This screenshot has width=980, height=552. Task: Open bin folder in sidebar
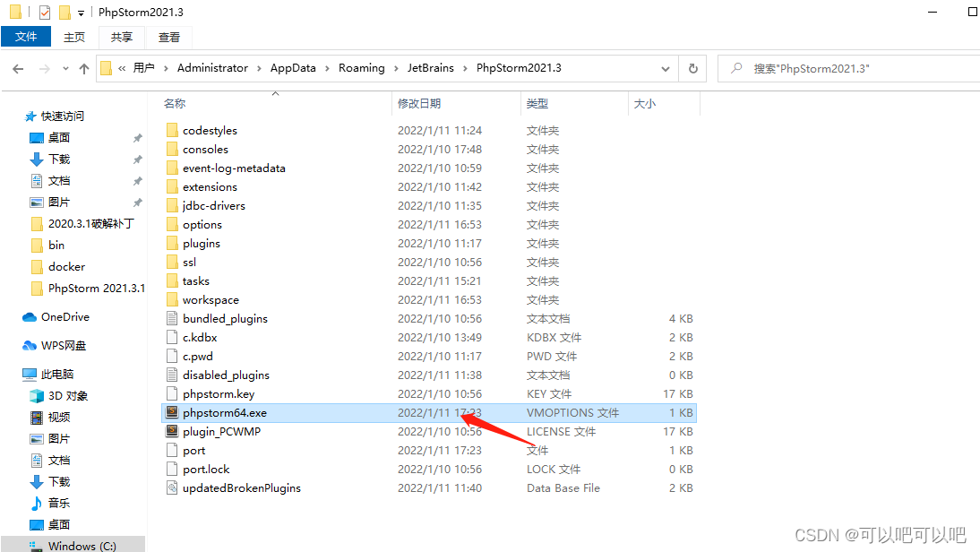click(56, 245)
